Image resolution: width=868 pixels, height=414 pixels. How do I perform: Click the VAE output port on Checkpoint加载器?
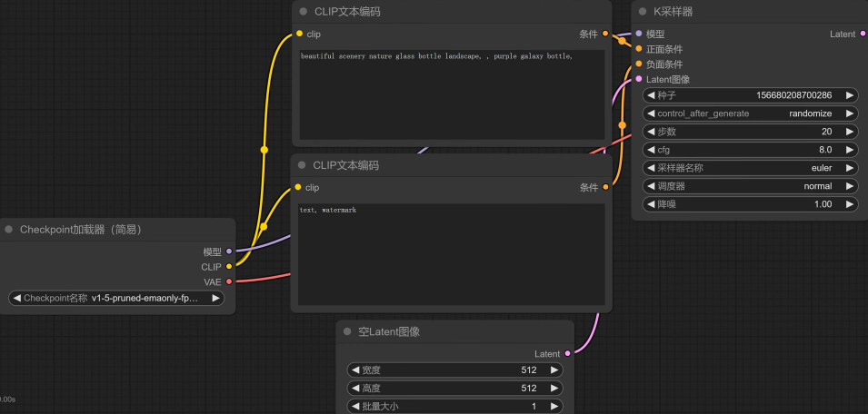(229, 281)
